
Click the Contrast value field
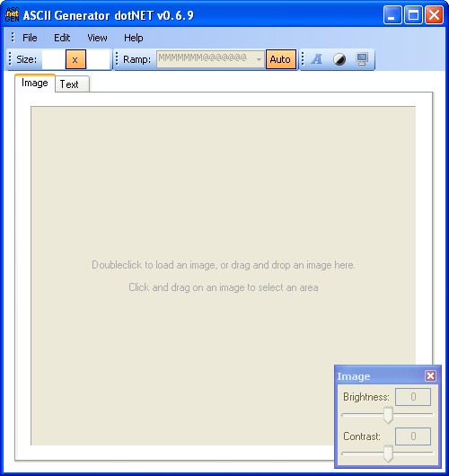point(413,436)
